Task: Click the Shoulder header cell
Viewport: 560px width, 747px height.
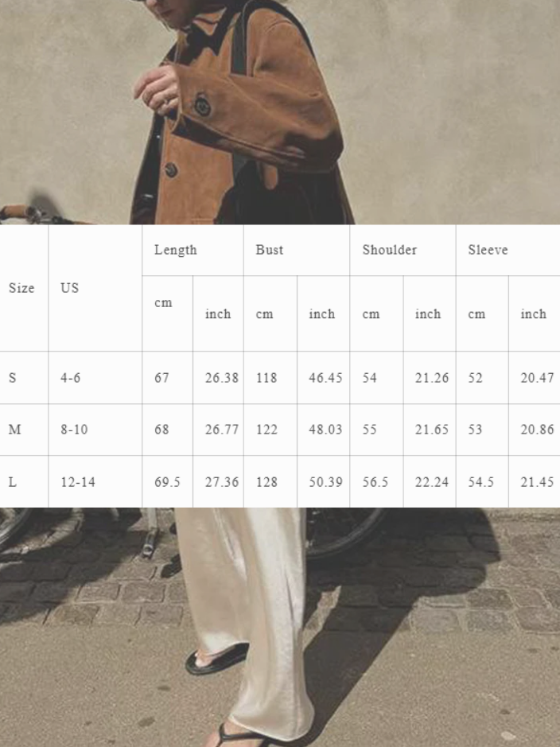Action: (x=390, y=250)
